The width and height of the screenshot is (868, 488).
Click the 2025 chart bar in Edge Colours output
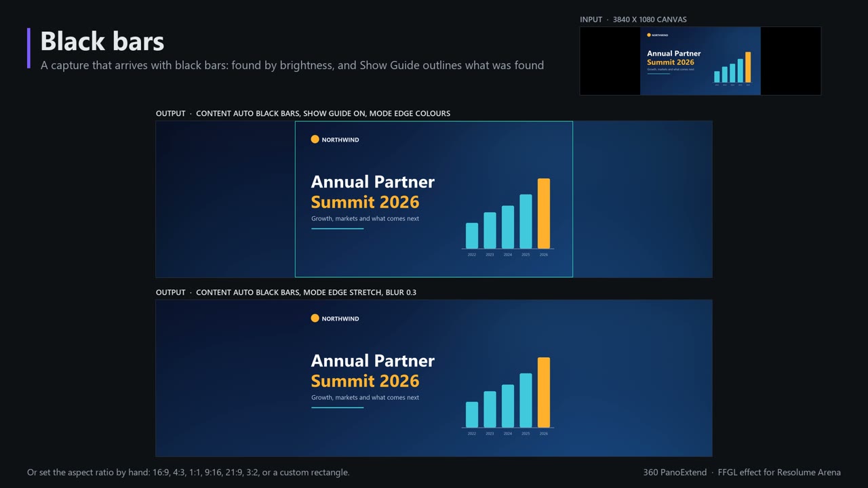pyautogui.click(x=526, y=222)
